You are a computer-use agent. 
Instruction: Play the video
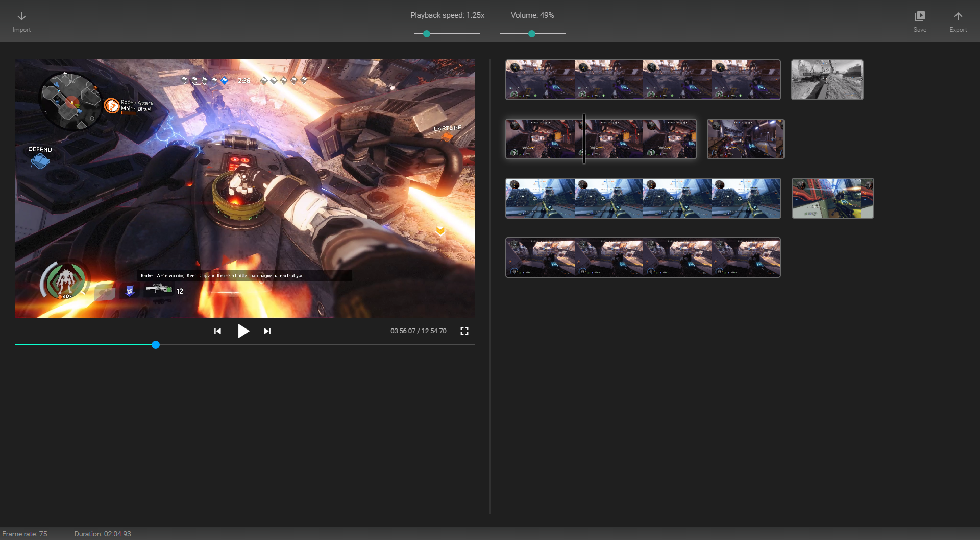243,331
